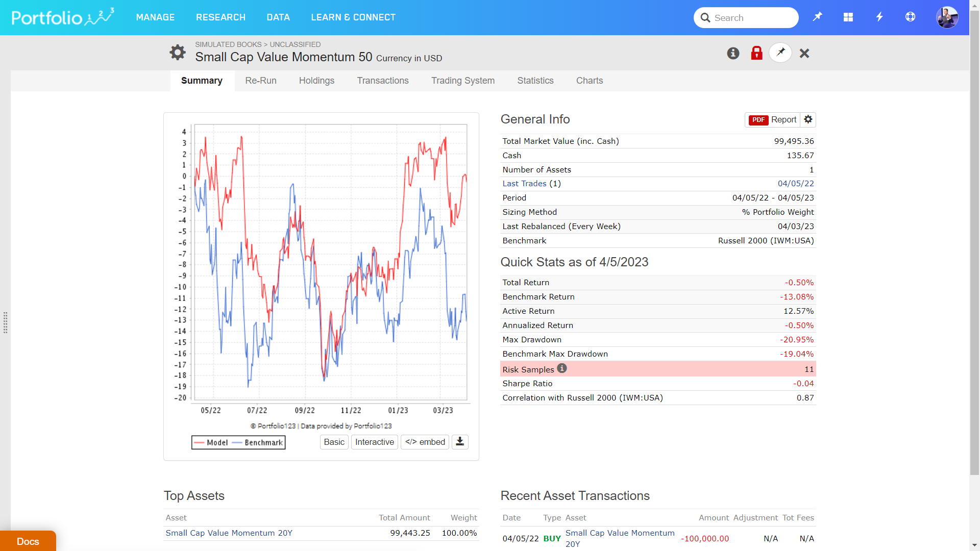Open the help lifebuoy icon in the header
The image size is (980, 551).
pos(910,17)
